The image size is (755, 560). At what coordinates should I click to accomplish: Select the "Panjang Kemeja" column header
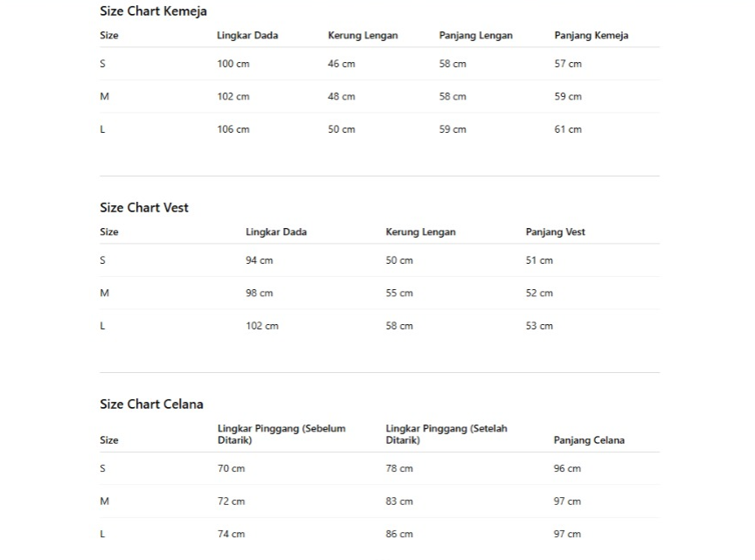point(591,36)
